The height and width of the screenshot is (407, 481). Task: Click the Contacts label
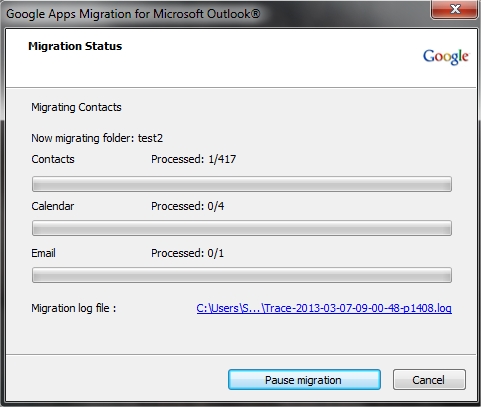tap(53, 159)
